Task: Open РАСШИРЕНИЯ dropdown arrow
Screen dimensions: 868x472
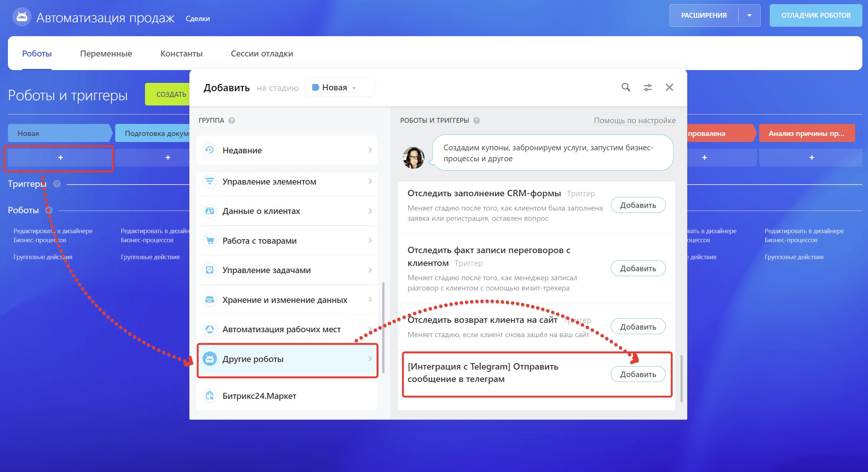Action: 749,15
